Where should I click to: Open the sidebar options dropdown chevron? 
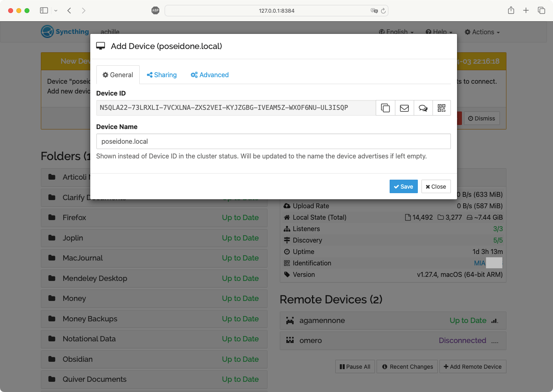56,11
